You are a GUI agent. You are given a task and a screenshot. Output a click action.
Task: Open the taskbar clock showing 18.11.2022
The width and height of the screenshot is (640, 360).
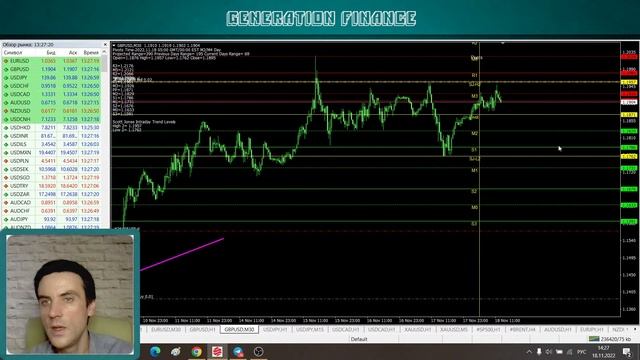[x=604, y=351]
